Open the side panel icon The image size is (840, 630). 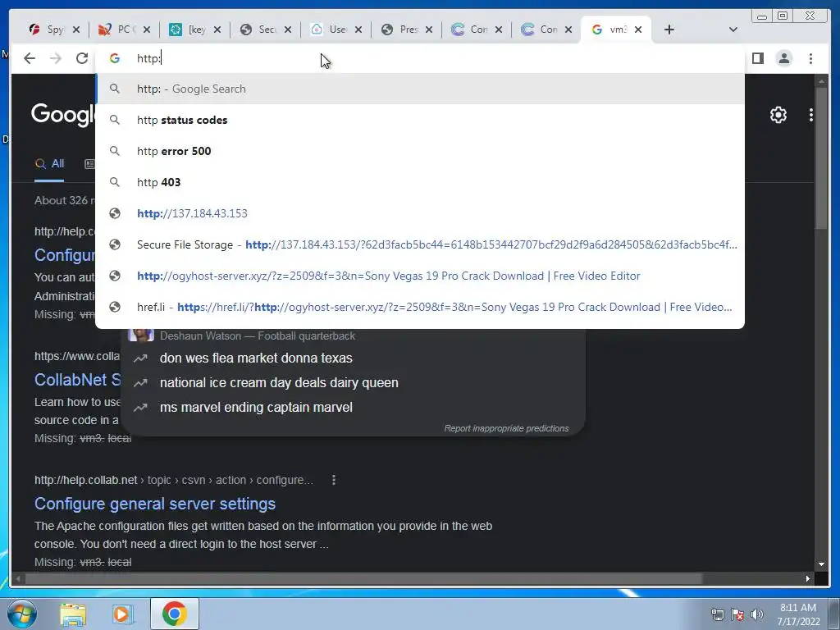click(757, 58)
